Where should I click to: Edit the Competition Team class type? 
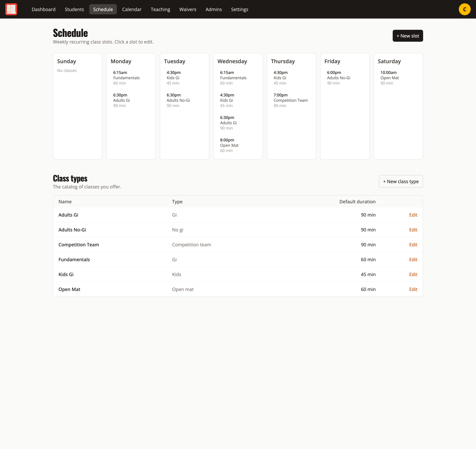point(413,245)
